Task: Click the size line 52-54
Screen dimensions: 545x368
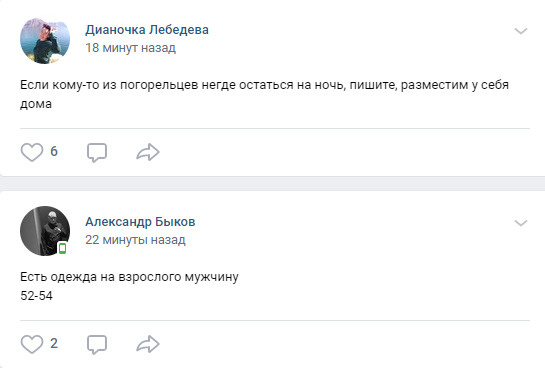Action: (36, 296)
